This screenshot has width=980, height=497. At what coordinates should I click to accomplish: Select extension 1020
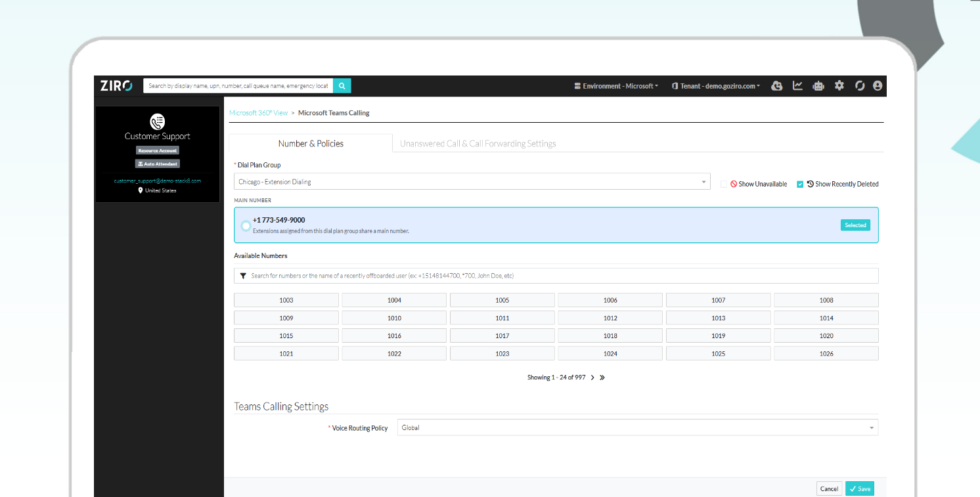(x=826, y=335)
